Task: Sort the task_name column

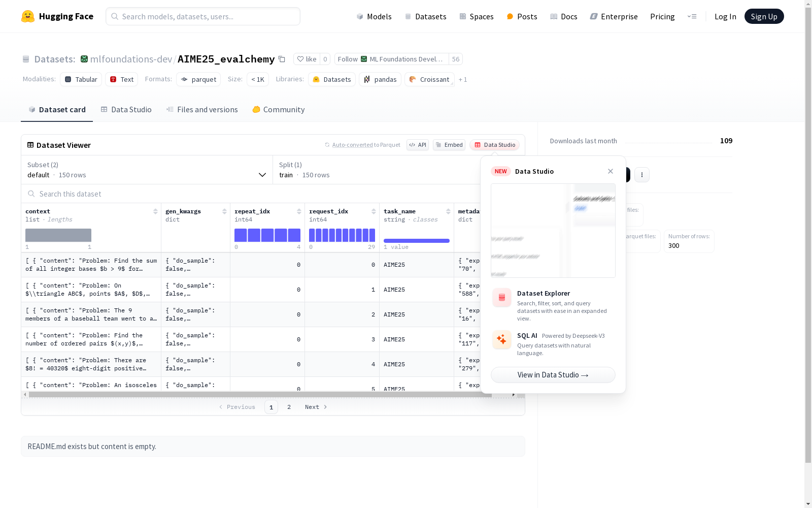Action: (x=448, y=211)
